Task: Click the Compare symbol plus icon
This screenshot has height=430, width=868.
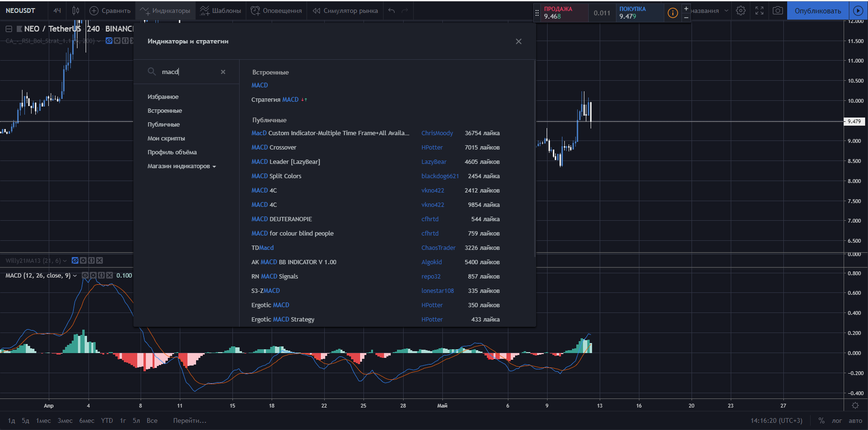Action: click(x=94, y=11)
